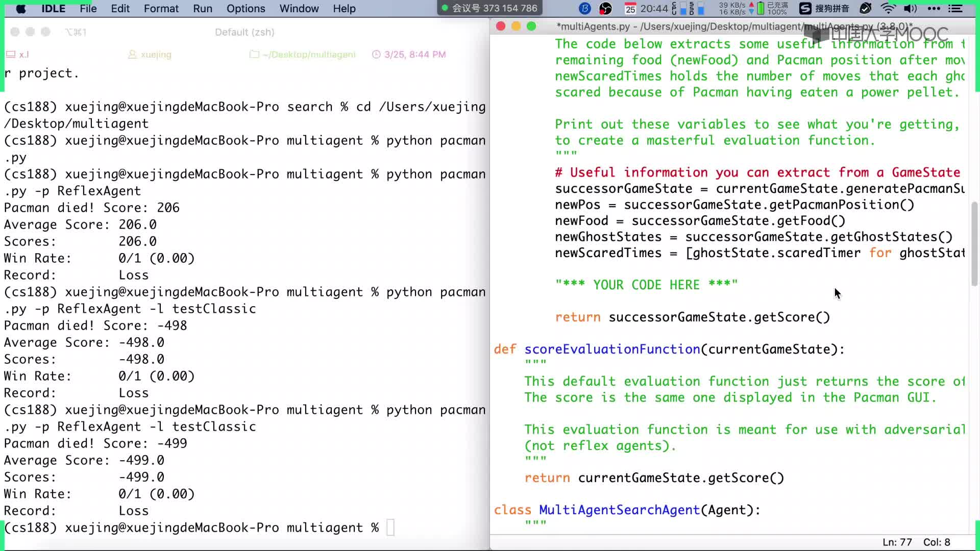980x551 pixels.
Task: Open the Window menu
Action: pos(299,9)
